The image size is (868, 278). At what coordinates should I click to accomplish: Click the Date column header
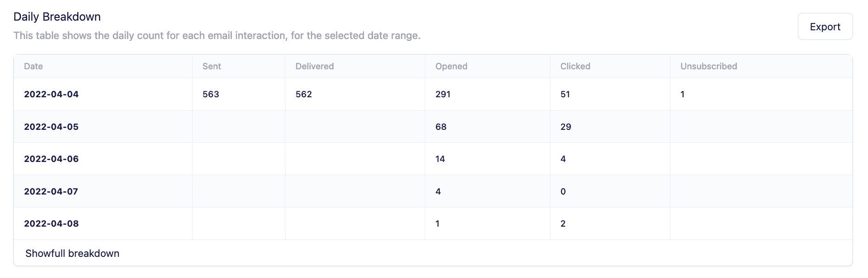(x=33, y=66)
